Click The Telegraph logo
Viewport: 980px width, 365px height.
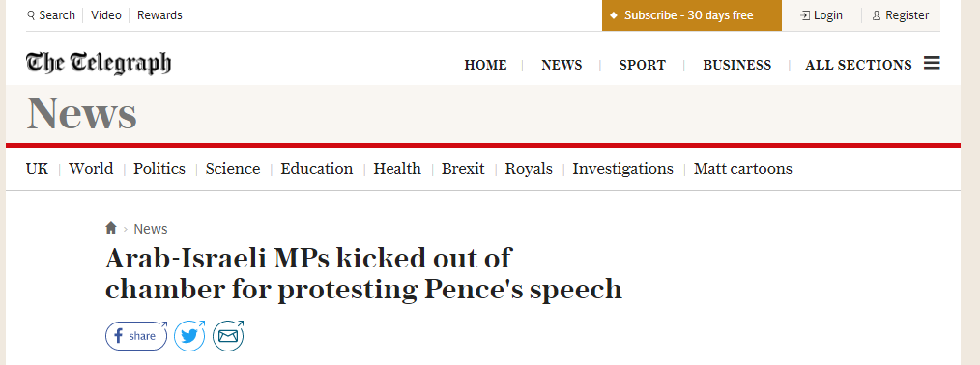click(99, 63)
